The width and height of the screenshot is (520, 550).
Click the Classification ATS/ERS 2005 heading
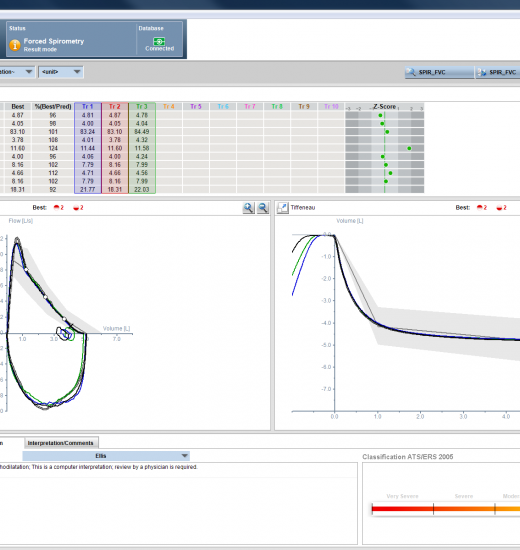[x=408, y=457]
